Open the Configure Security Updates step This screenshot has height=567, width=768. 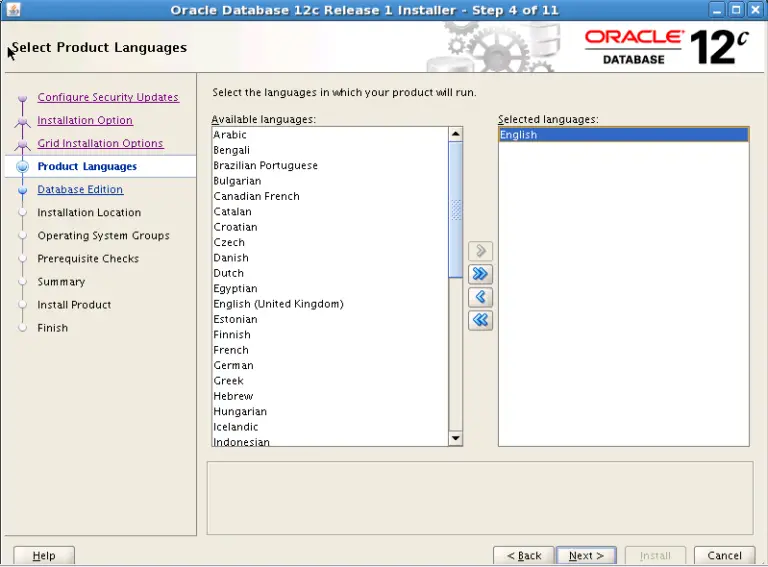click(108, 97)
